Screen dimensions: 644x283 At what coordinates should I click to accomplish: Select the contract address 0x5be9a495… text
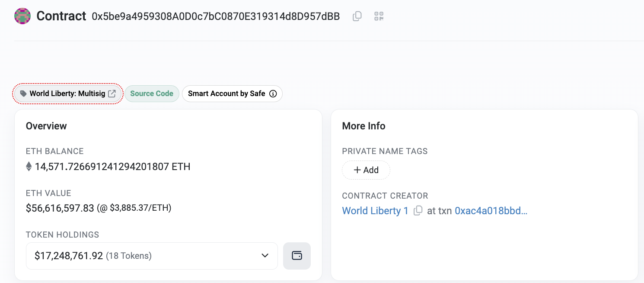[x=216, y=16]
